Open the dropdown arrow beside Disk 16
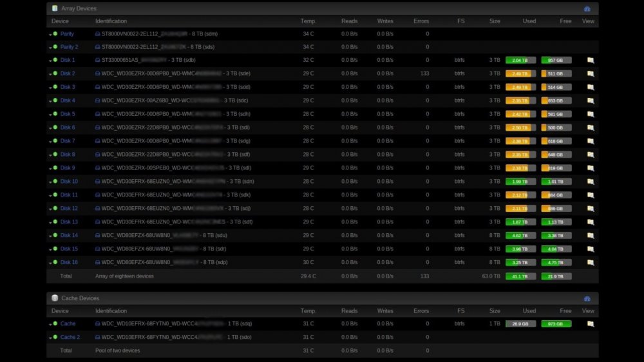Viewport: 644px width, 362px height. 50,263
